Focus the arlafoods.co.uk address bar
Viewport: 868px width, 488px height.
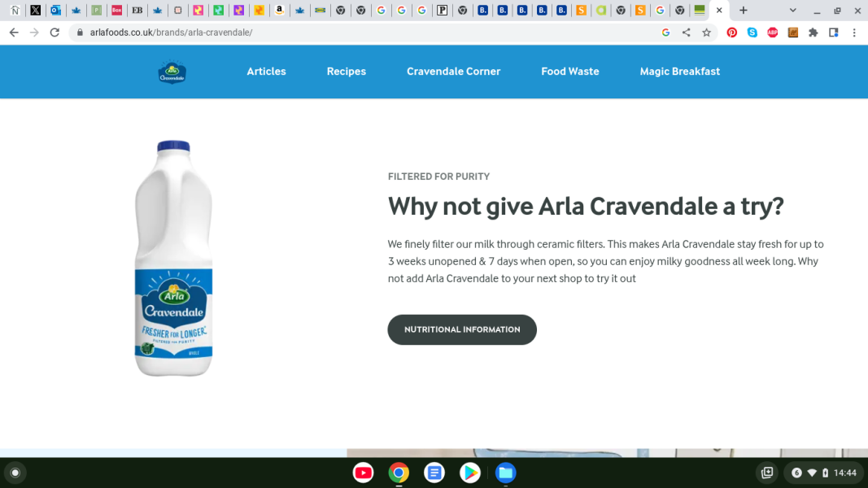tap(365, 33)
